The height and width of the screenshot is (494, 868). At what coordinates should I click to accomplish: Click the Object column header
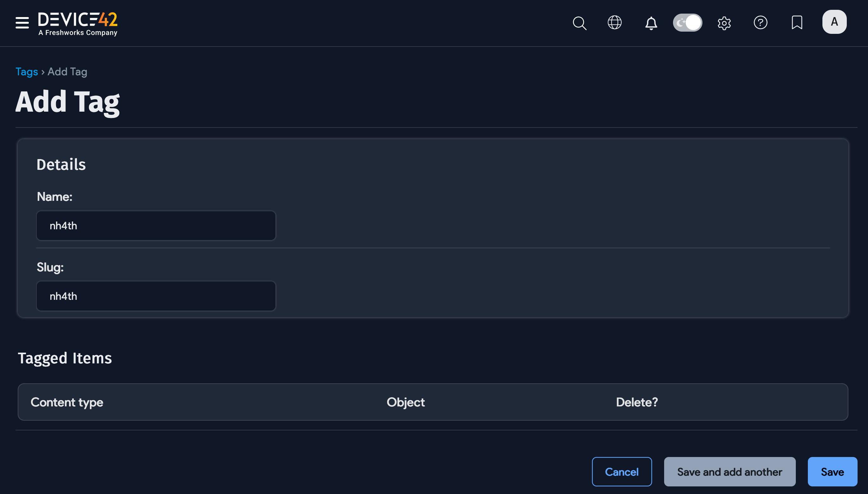click(x=406, y=402)
